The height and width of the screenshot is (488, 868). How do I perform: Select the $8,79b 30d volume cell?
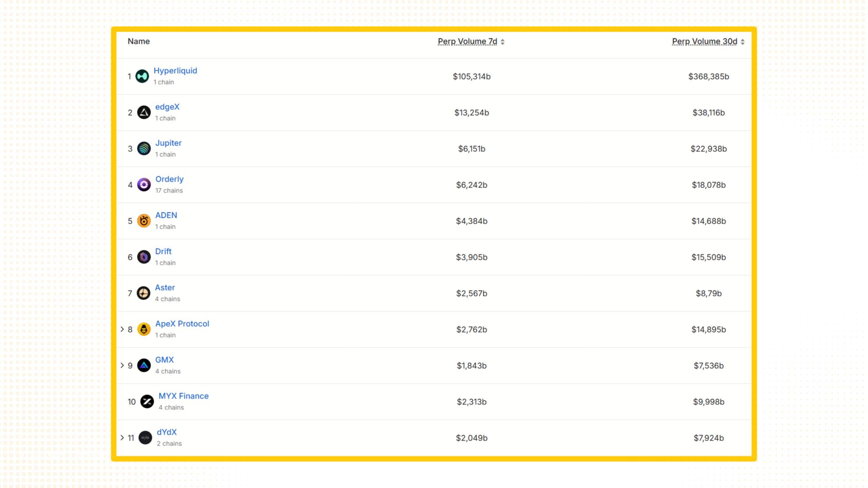pos(708,293)
